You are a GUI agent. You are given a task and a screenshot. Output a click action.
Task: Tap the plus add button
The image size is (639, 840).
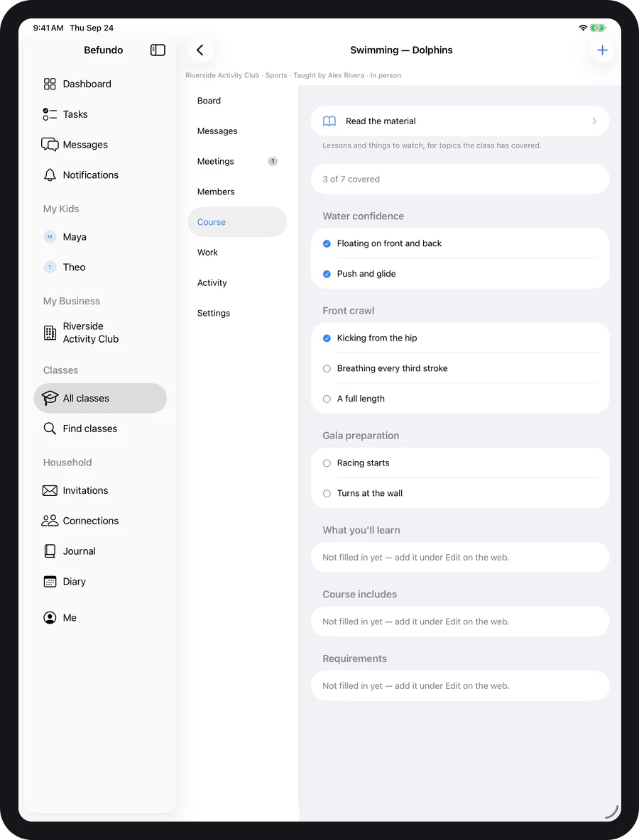[x=602, y=50]
